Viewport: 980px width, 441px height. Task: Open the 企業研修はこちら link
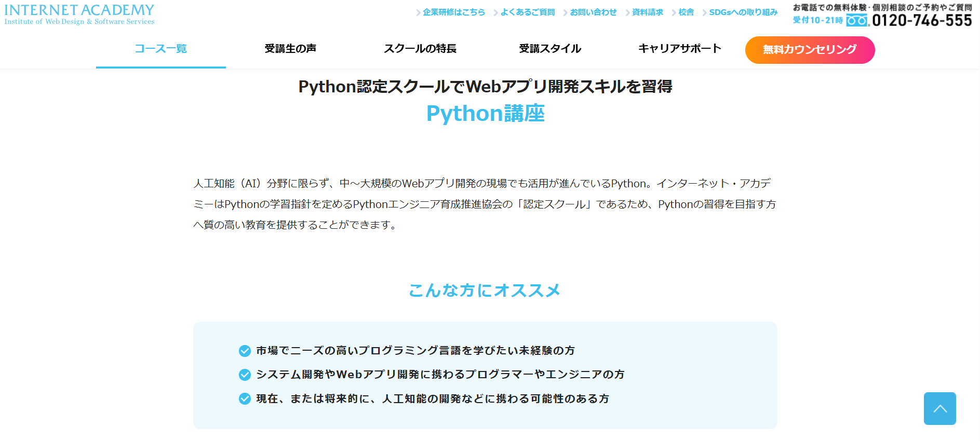coord(451,12)
